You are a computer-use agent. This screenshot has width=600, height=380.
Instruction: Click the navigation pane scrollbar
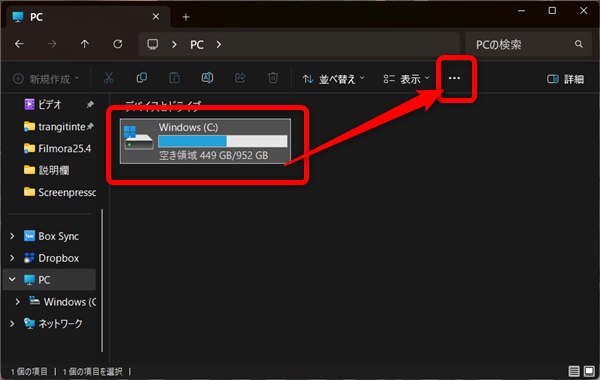pyautogui.click(x=102, y=280)
